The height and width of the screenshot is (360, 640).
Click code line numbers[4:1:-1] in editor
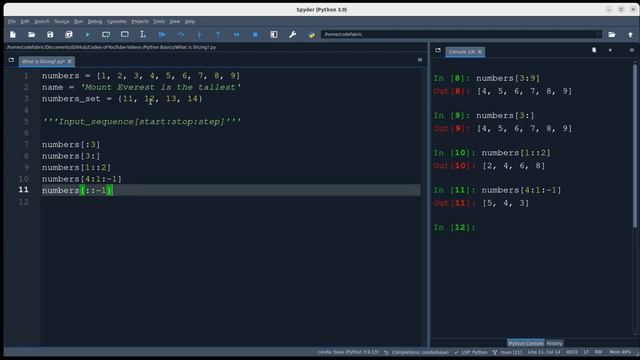tap(82, 179)
